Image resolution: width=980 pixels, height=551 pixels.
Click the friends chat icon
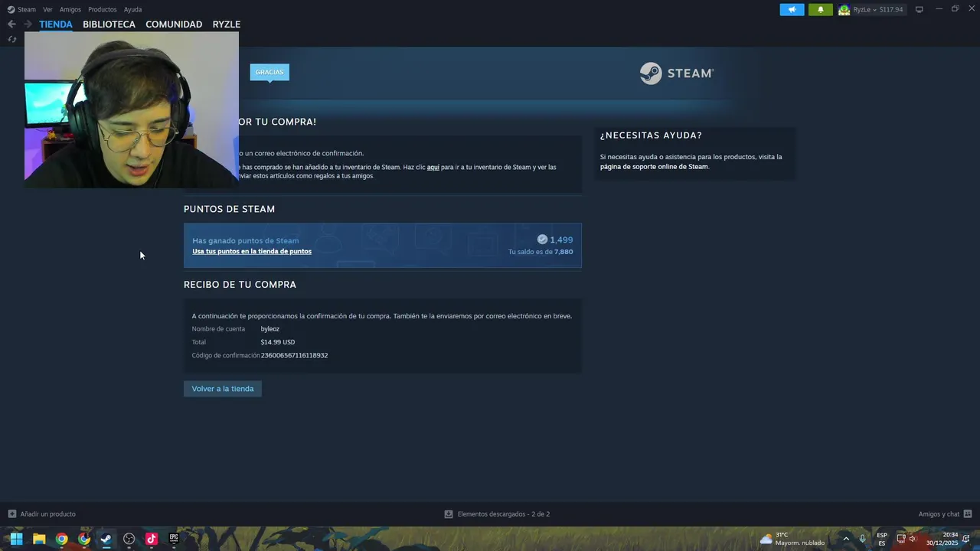tap(968, 514)
